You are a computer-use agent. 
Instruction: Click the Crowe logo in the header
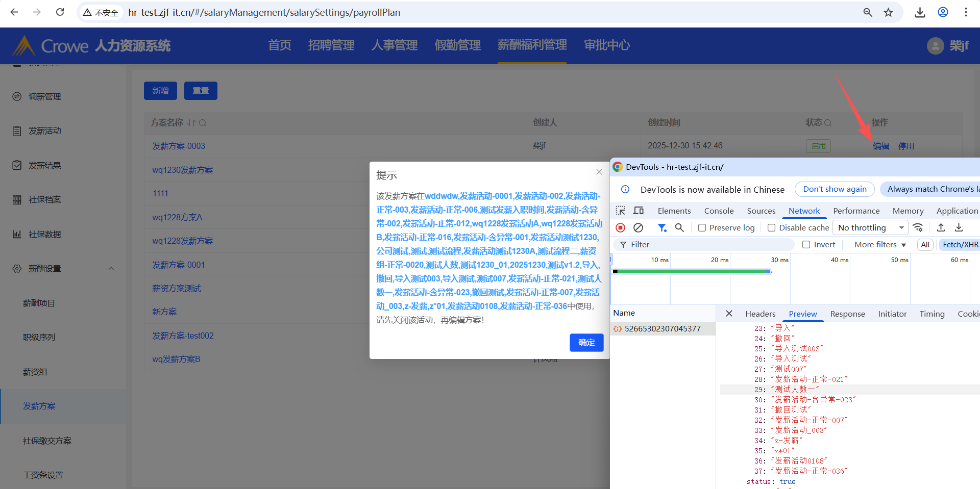tap(51, 46)
